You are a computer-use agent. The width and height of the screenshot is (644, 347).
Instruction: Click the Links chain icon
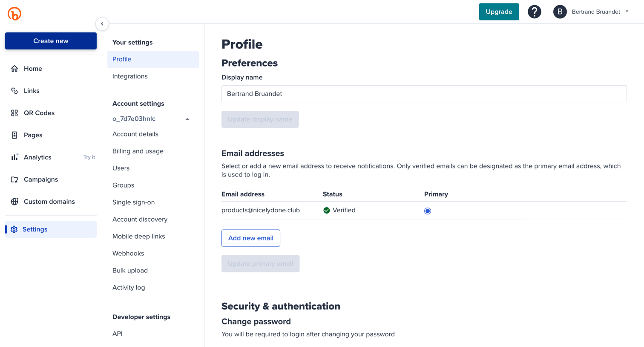[14, 91]
